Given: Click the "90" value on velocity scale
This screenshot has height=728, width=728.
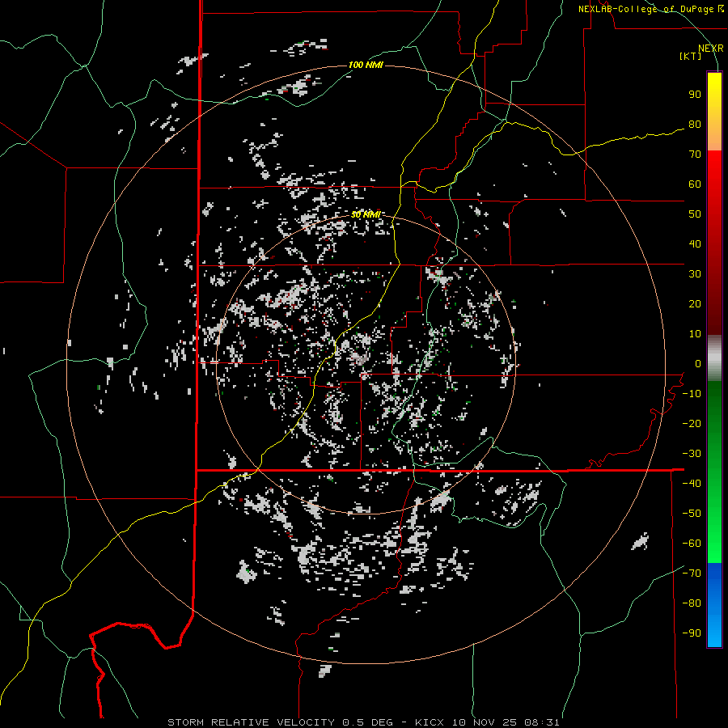Looking at the screenshot, I should click(x=695, y=95).
